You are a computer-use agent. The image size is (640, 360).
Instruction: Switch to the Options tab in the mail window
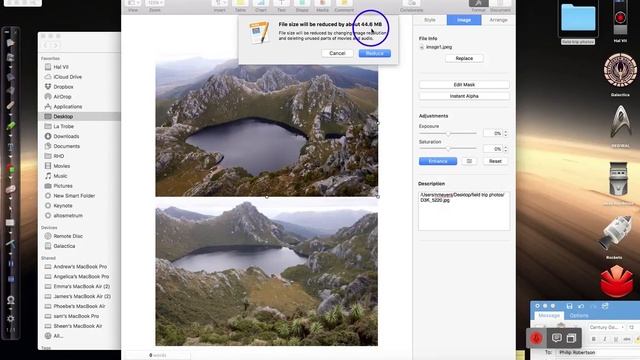click(579, 316)
